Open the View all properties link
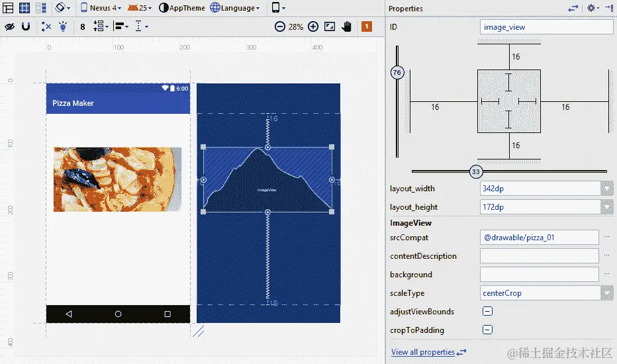Screen dimensions: 617x364 click(423, 352)
